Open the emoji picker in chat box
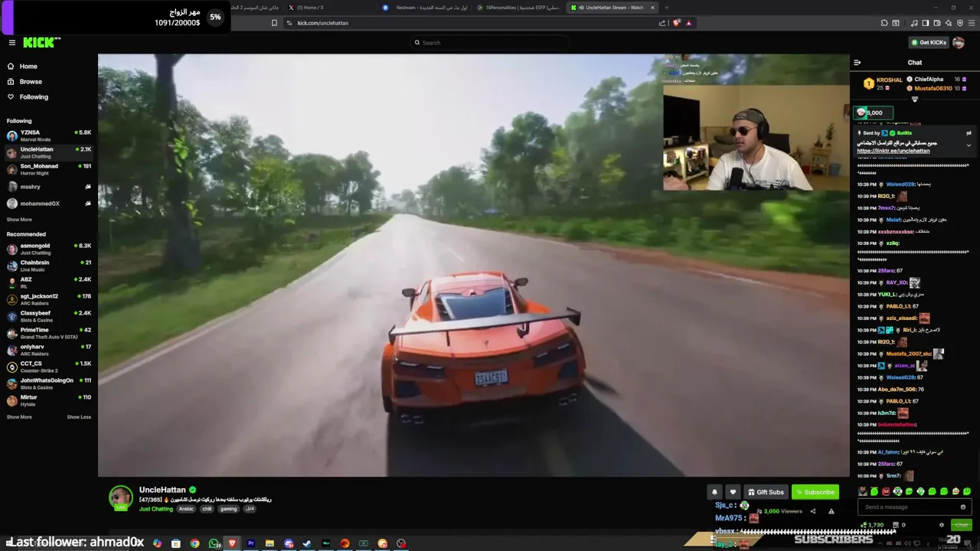 [963, 507]
